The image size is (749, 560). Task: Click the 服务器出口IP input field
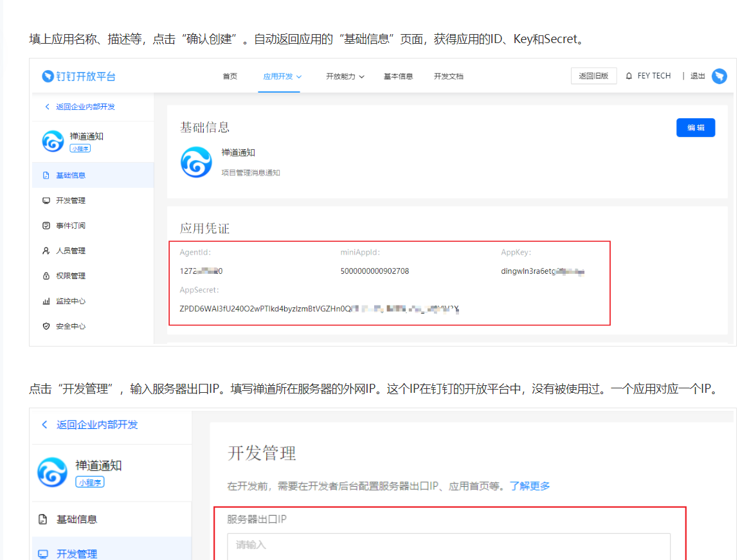448,545
